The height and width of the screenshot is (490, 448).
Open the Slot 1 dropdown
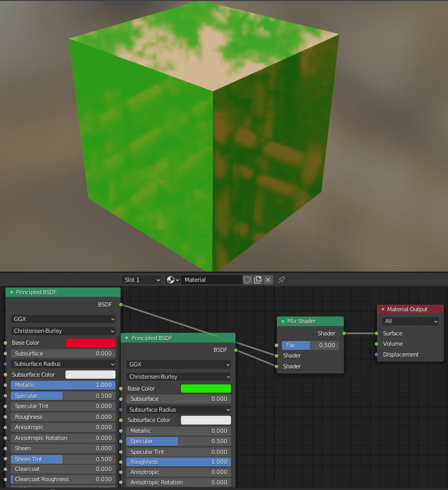[141, 279]
